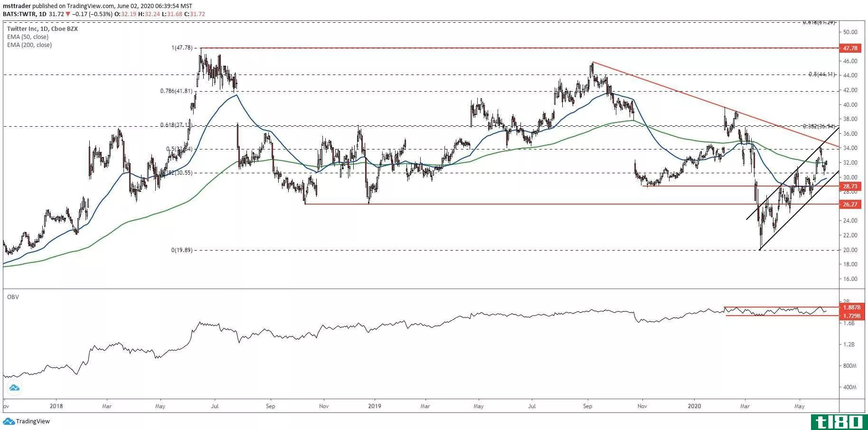868x430 pixels.
Task: Click the 0.618(51.29) Fibonacci label
Action: (x=819, y=22)
